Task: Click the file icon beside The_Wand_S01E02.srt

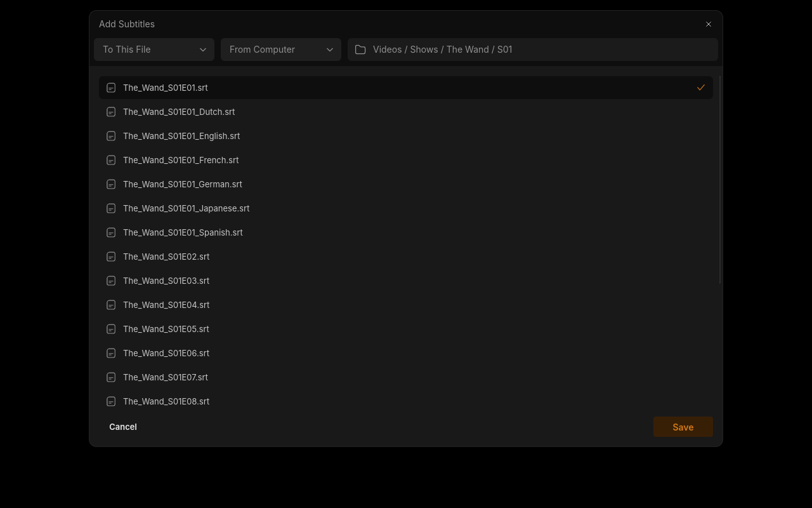Action: tap(111, 257)
